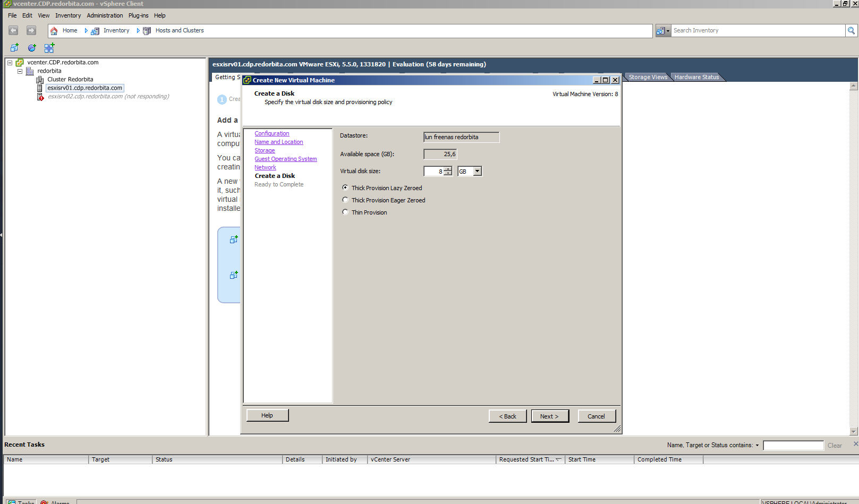This screenshot has width=859, height=504.
Task: Click the magnifier search icon
Action: 851,31
